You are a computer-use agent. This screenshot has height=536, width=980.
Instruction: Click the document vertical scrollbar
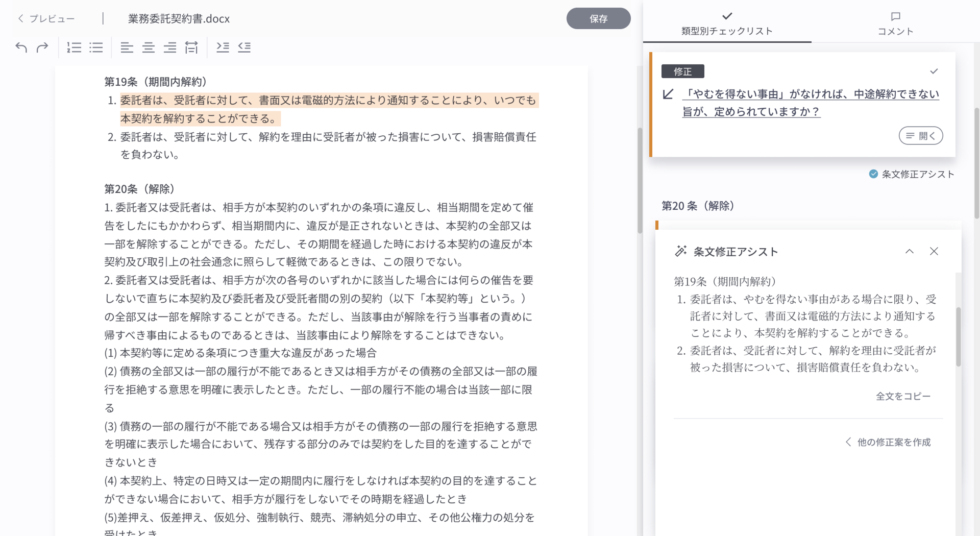pyautogui.click(x=640, y=179)
